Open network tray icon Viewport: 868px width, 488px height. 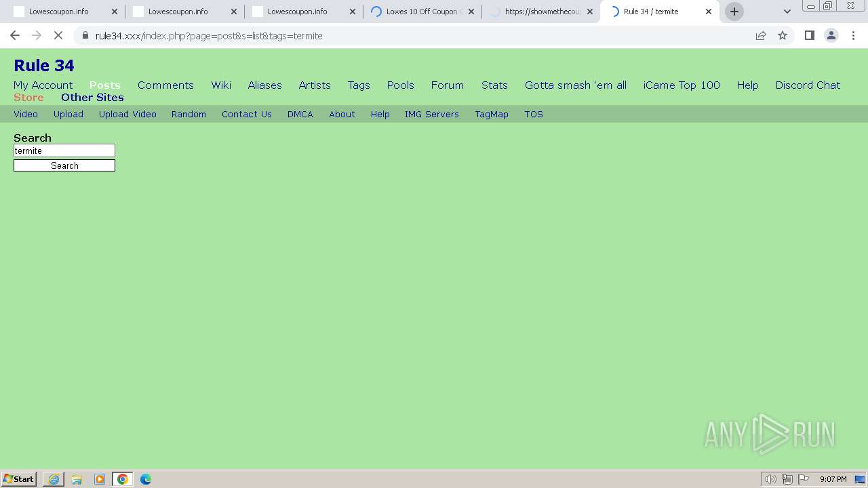click(787, 479)
